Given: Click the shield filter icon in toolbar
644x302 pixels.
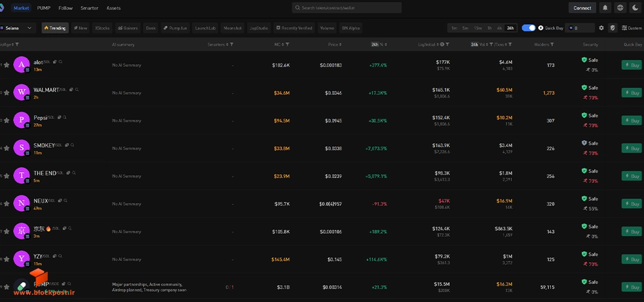Looking at the screenshot, I should (613, 28).
